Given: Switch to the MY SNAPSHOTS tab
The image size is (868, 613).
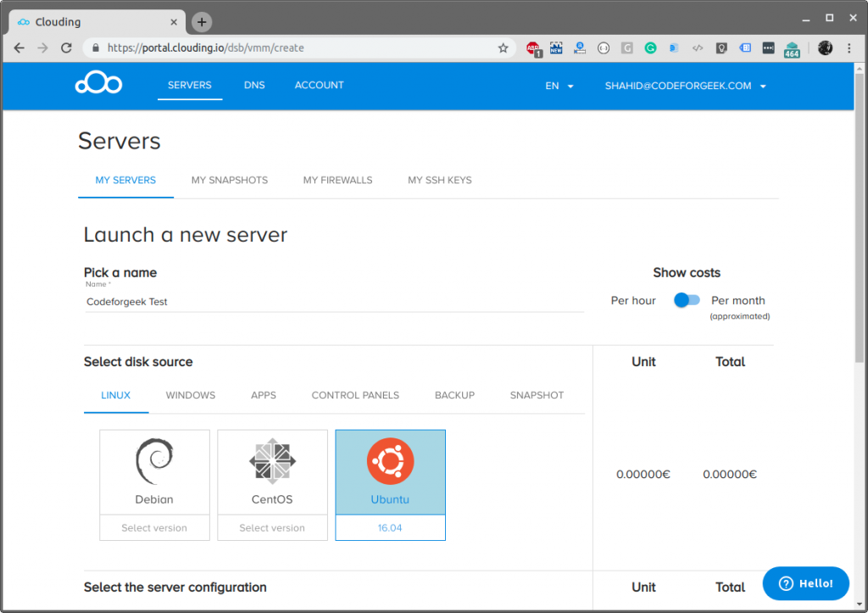Looking at the screenshot, I should tap(228, 180).
